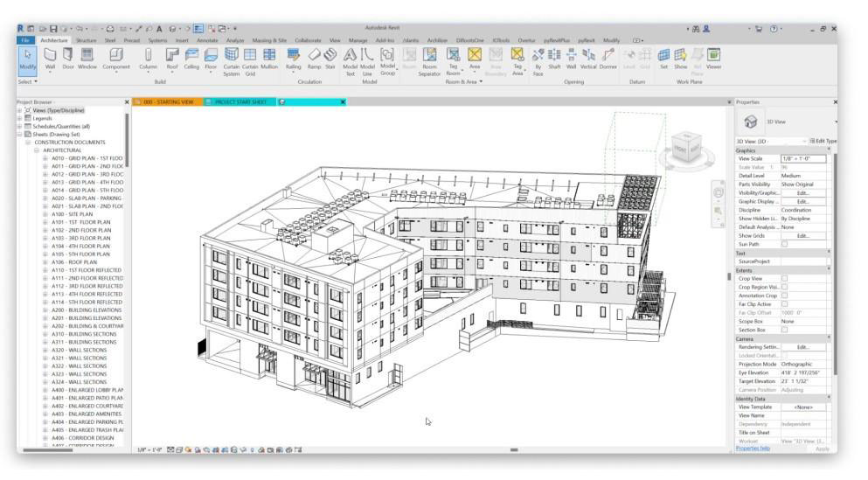Expand the A100 - SITE PLAN sheet
The height and width of the screenshot is (480, 868).
click(45, 214)
